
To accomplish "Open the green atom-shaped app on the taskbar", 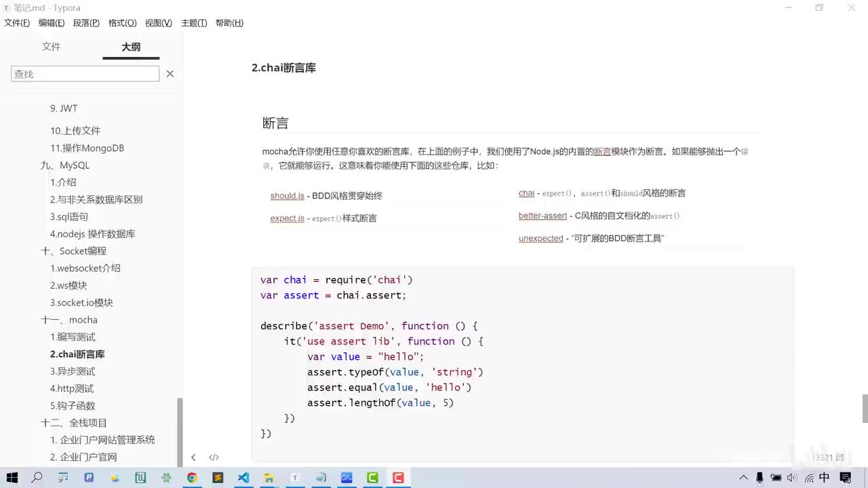I will (166, 478).
